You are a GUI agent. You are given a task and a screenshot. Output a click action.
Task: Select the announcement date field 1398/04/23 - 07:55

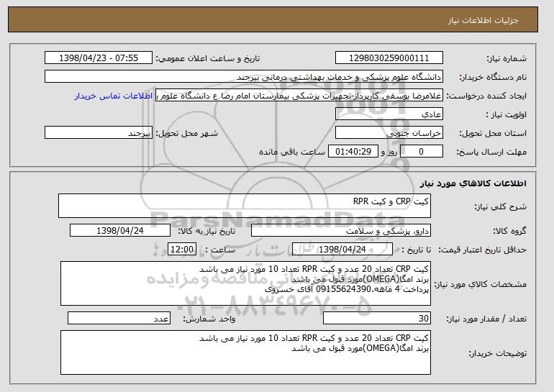click(99, 58)
